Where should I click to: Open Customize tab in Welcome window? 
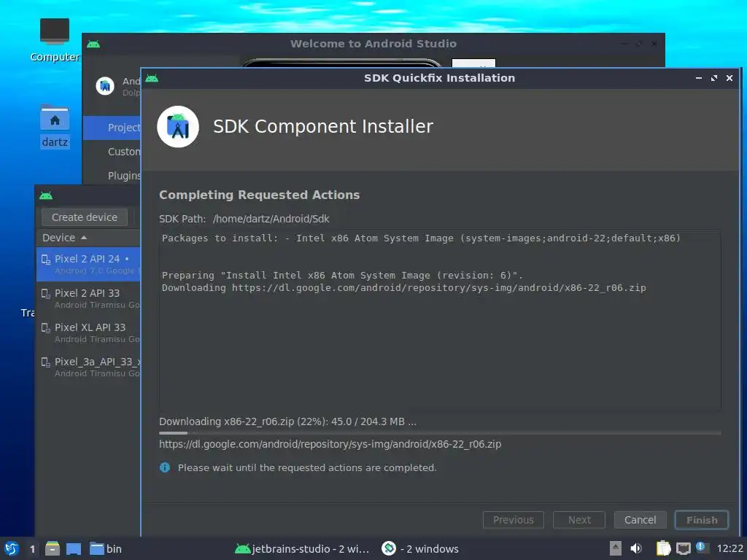point(112,152)
